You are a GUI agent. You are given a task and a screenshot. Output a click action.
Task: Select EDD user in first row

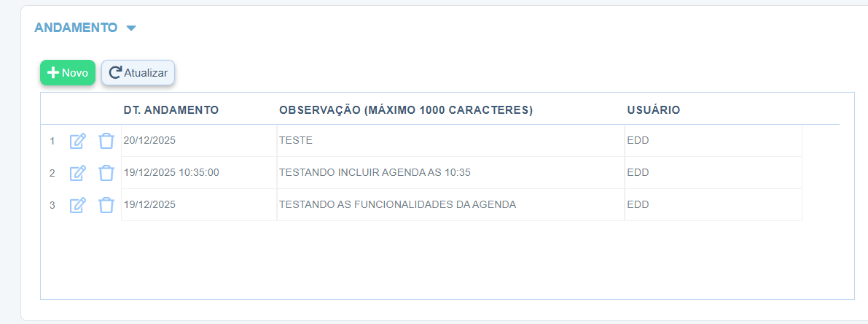(x=638, y=141)
